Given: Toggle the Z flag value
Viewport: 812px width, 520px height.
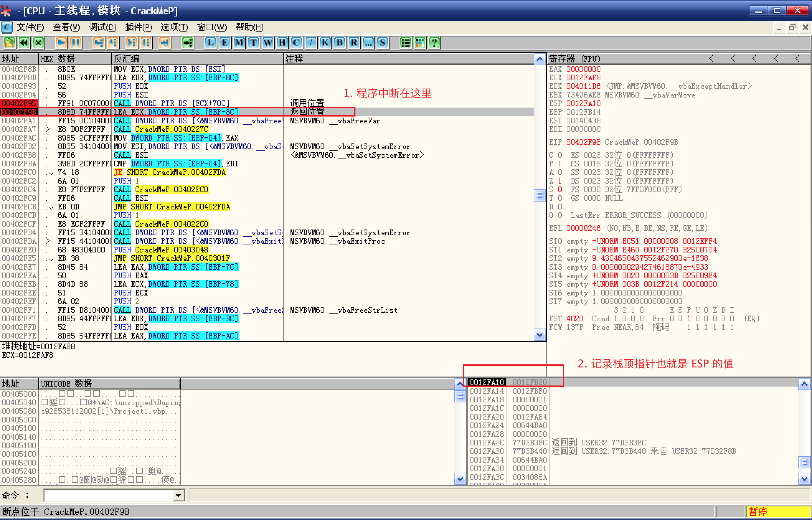Looking at the screenshot, I should [x=560, y=181].
